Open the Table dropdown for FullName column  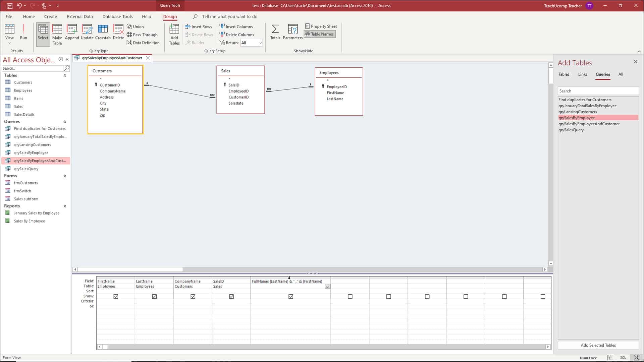pyautogui.click(x=327, y=287)
